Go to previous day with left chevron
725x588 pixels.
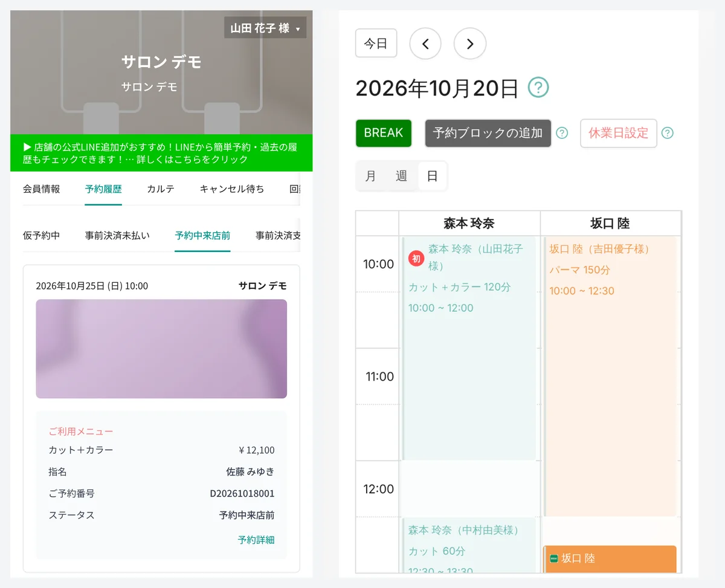[x=425, y=44]
